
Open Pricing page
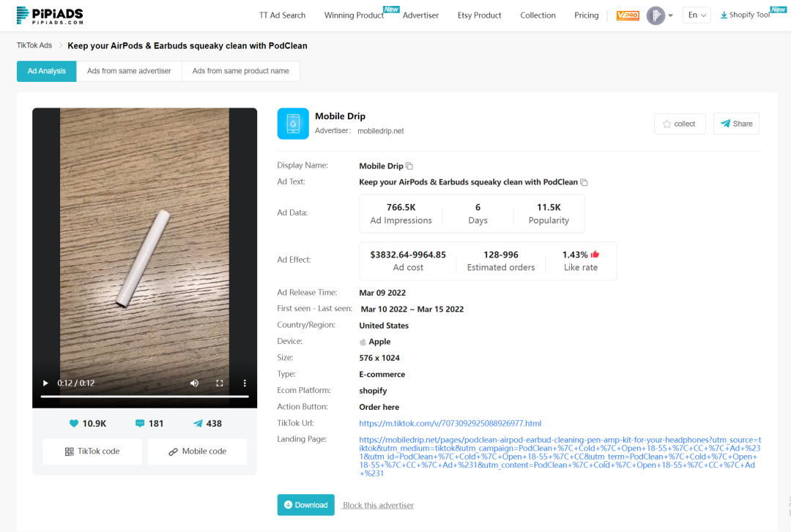pos(586,15)
